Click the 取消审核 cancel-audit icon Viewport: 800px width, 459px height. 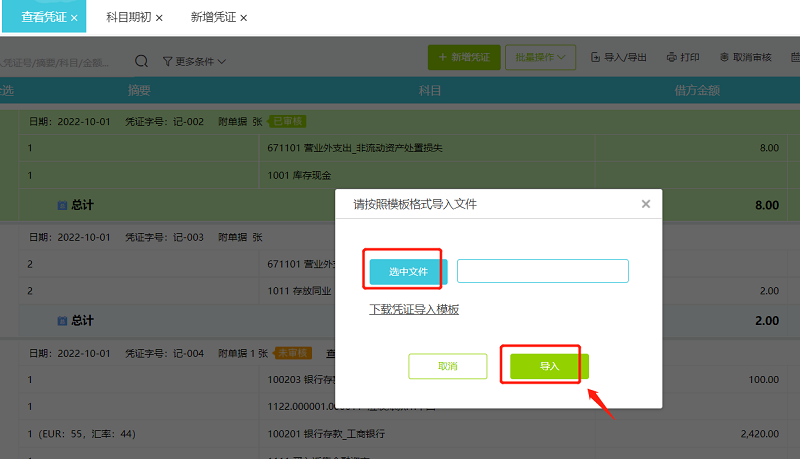coord(724,58)
